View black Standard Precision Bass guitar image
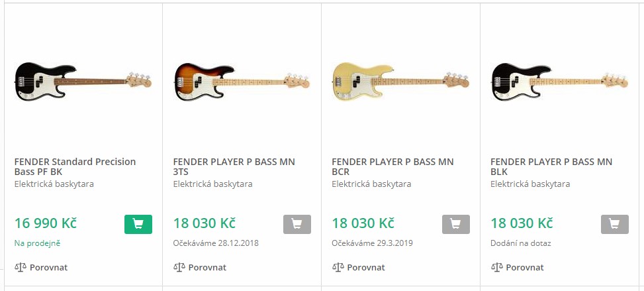The width and height of the screenshot is (644, 291). (83, 82)
